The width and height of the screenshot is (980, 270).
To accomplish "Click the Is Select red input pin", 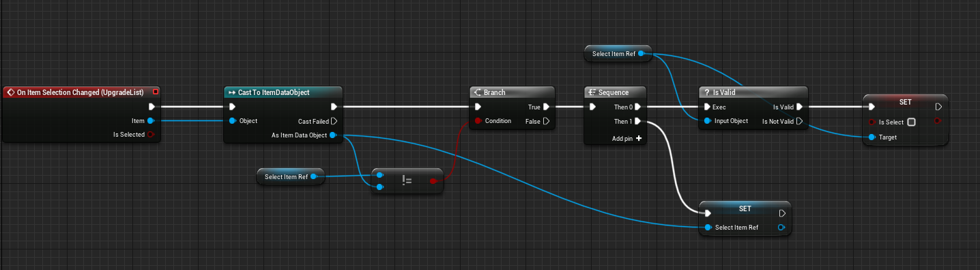I will click(x=872, y=122).
